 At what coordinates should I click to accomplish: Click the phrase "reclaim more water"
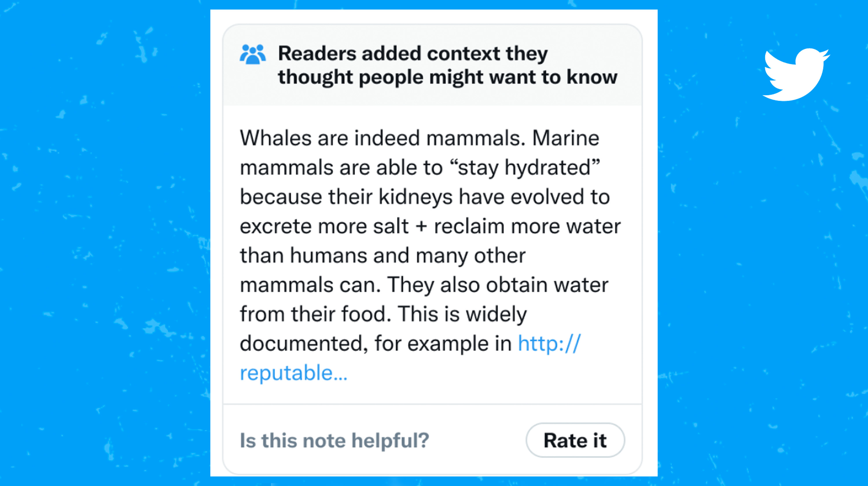point(527,226)
